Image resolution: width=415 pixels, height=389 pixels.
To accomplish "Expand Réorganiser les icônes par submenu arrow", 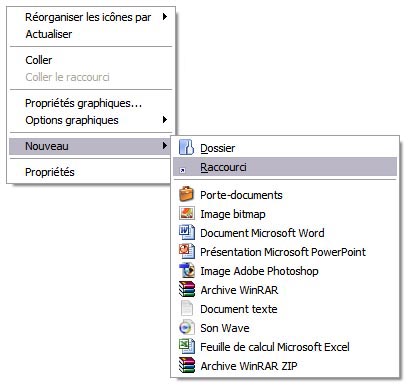I will coord(165,16).
